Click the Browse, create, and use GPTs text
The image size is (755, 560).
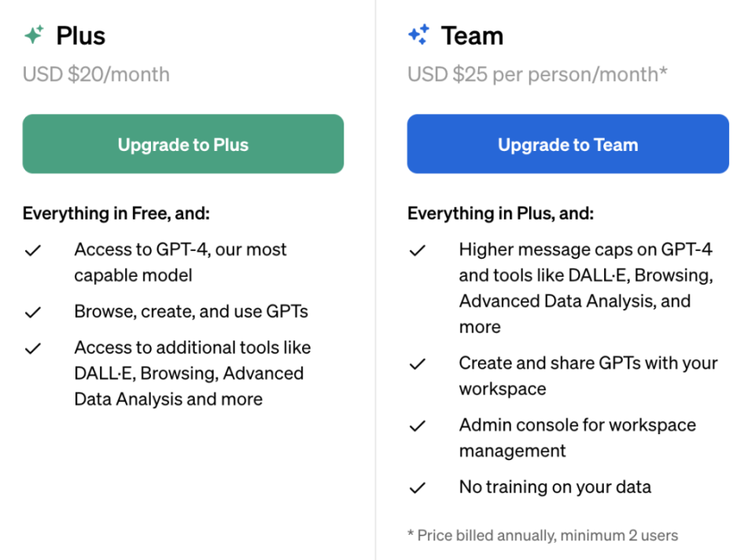[191, 311]
